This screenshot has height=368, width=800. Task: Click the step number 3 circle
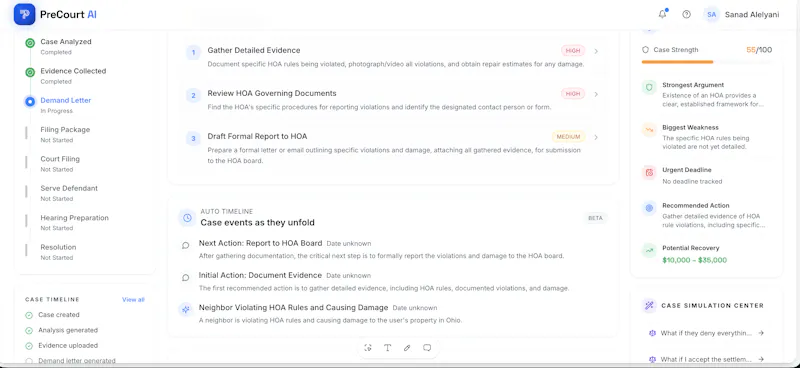[x=193, y=138]
